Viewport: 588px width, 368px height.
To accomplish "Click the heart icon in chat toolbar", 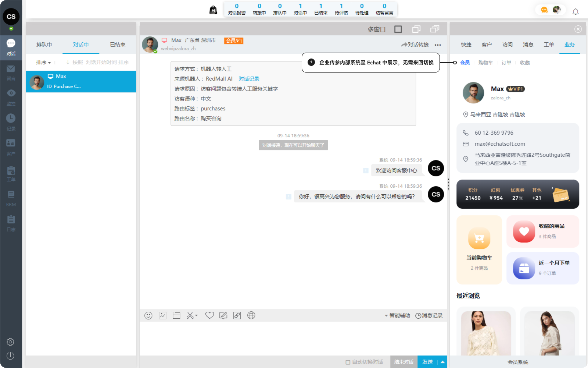I will [209, 315].
